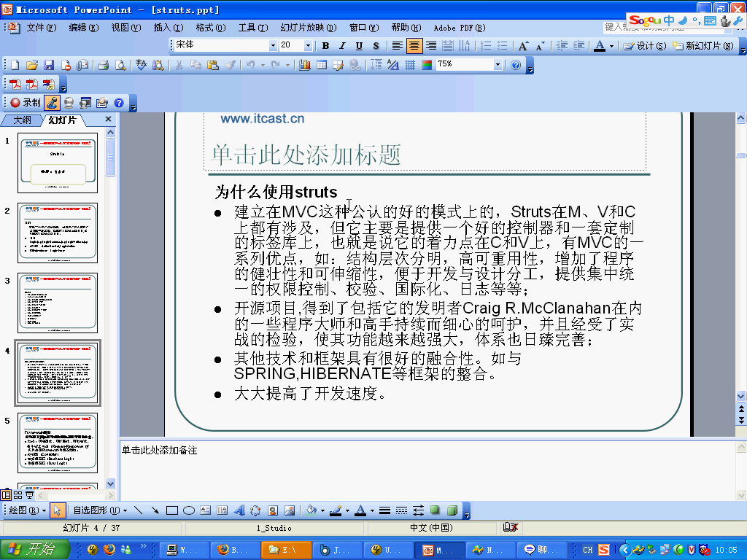Click the www.itcast.cn link on slide

tap(262, 119)
